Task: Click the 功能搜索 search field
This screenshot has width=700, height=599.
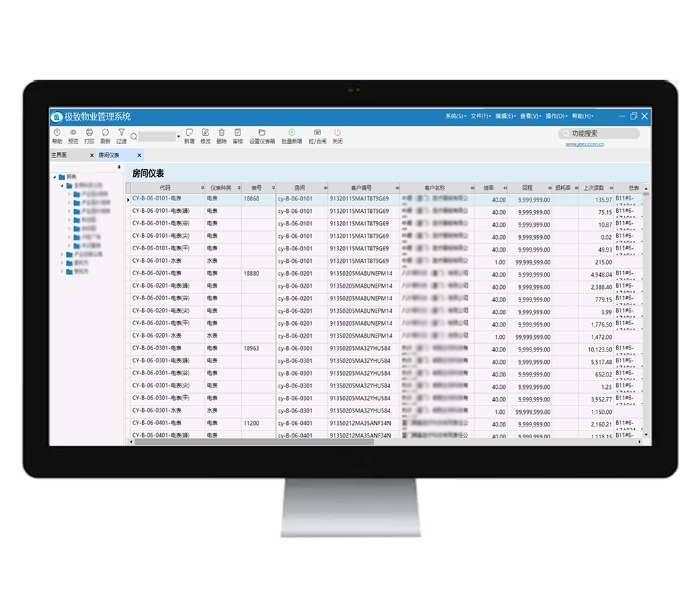Action: click(599, 134)
